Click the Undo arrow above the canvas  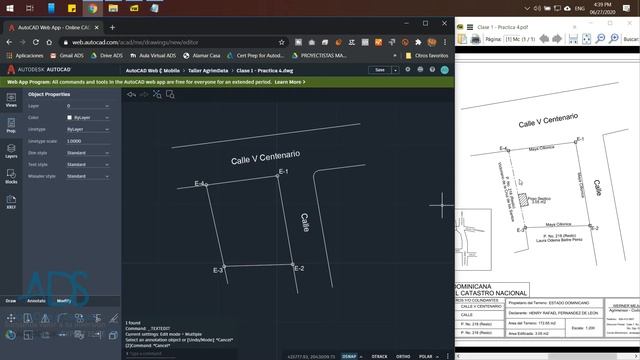tap(131, 94)
